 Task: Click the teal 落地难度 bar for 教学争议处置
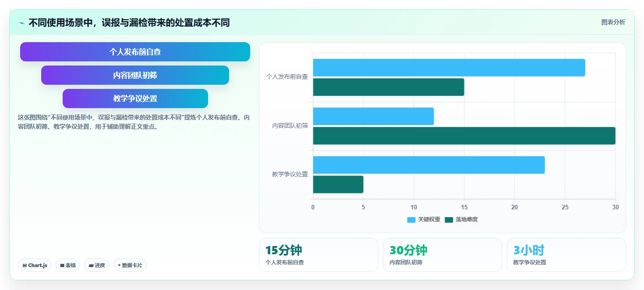(338, 184)
